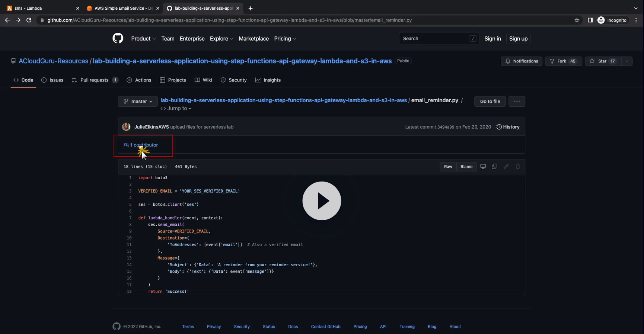Bookmark this page with star icon
Screen dimensions: 644x334
[577, 20]
